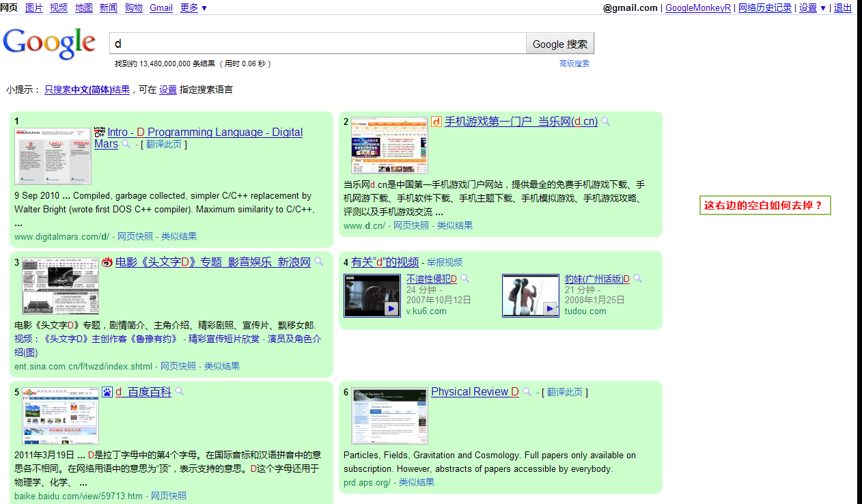This screenshot has width=862, height=504.
Task: Open the 手机游戏第一门户_当乐网(d.cn) result title
Action: [521, 122]
